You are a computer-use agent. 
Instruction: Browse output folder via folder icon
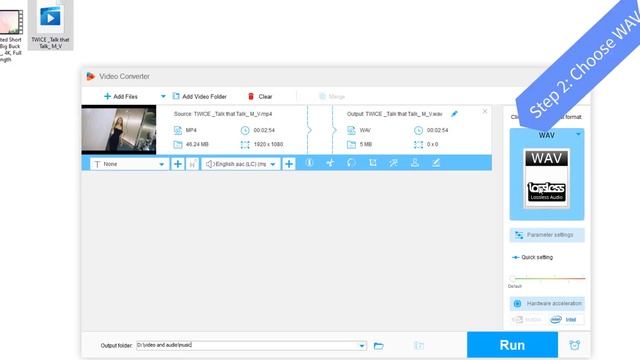point(378,346)
